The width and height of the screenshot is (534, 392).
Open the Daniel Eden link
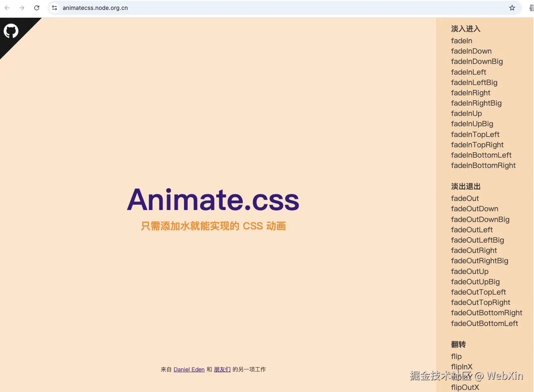coord(189,369)
